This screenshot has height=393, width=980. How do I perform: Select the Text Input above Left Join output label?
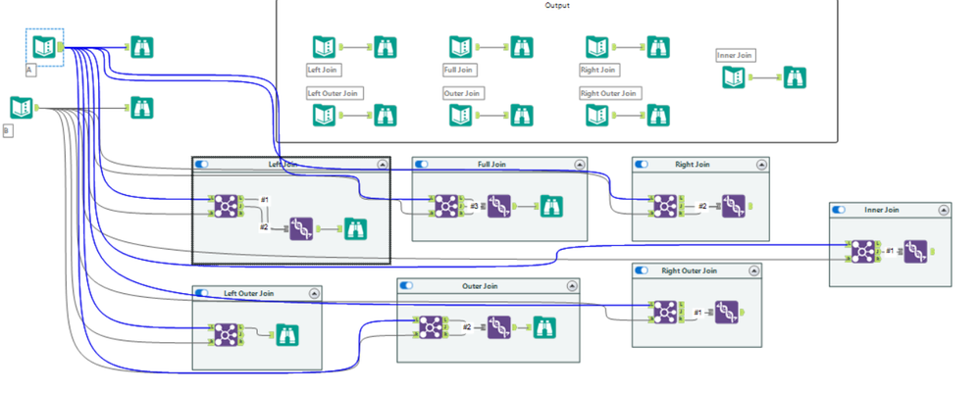(x=325, y=47)
